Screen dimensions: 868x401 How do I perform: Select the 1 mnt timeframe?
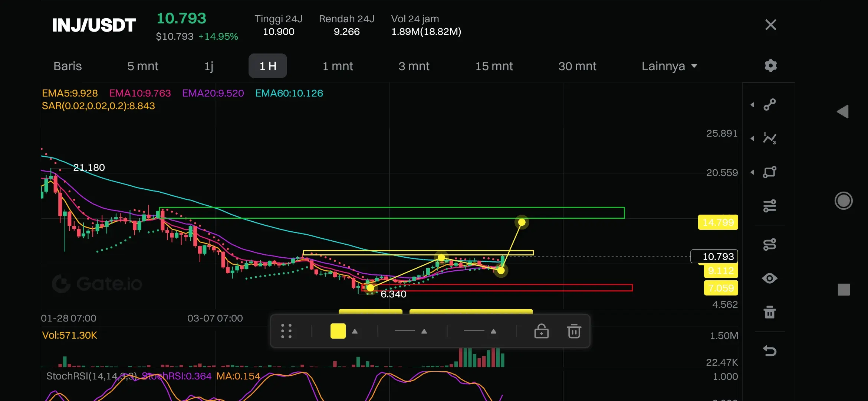coord(338,66)
